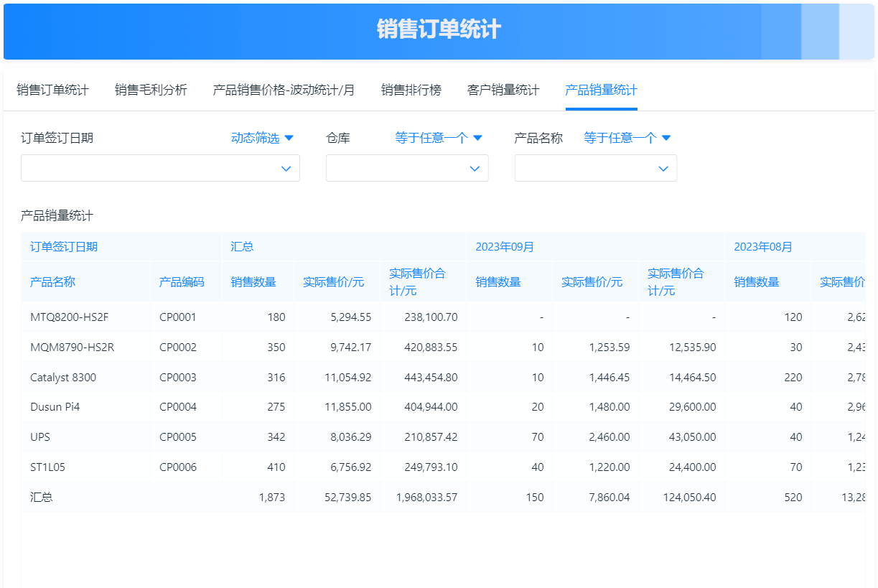Click the 销售数量 column header under 汇总
878x588 pixels.
tap(253, 281)
